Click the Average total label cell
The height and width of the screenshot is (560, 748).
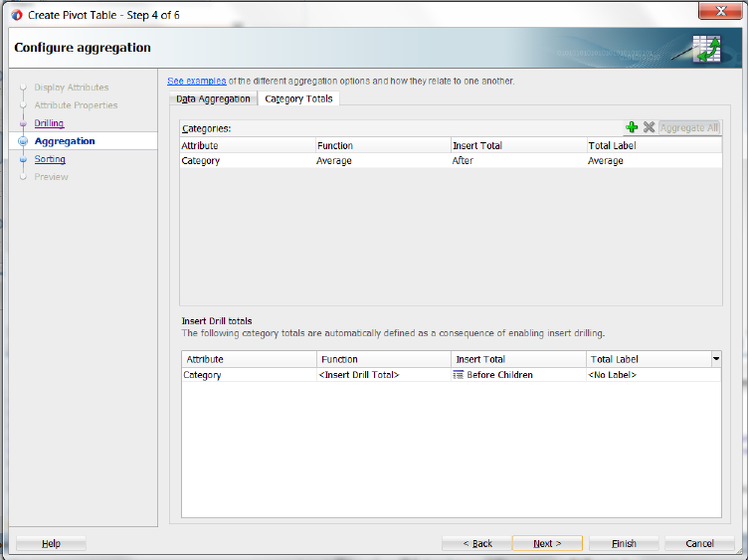coord(654,161)
